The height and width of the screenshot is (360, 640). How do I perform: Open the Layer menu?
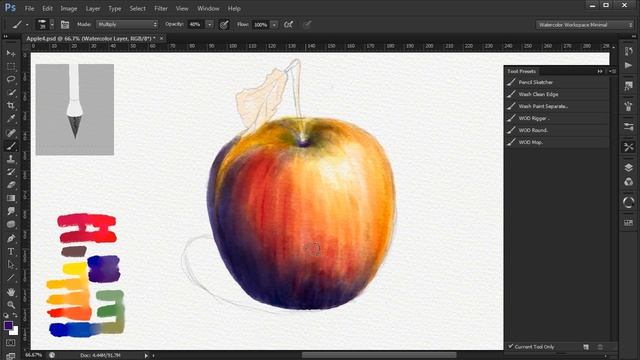coord(93,8)
